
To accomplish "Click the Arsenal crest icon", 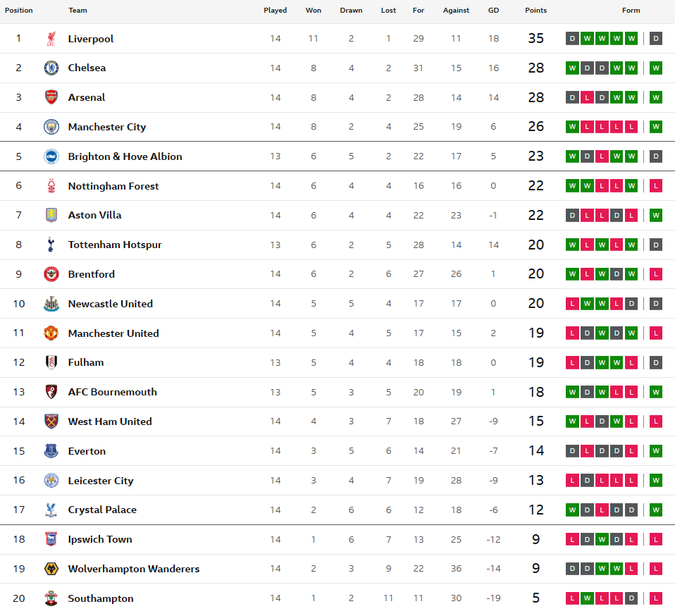I will coord(51,97).
